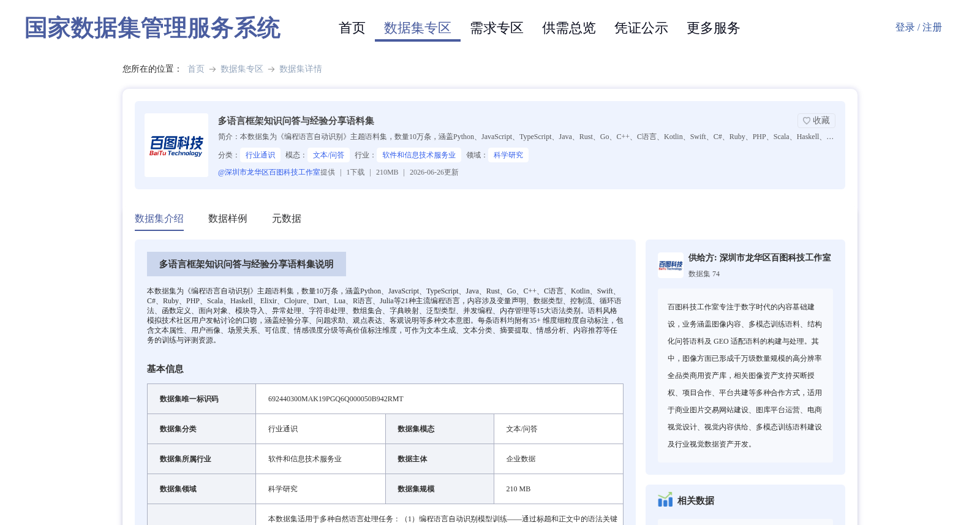Switch to the 数据样例 tab
This screenshot has height=525, width=980.
(x=228, y=219)
